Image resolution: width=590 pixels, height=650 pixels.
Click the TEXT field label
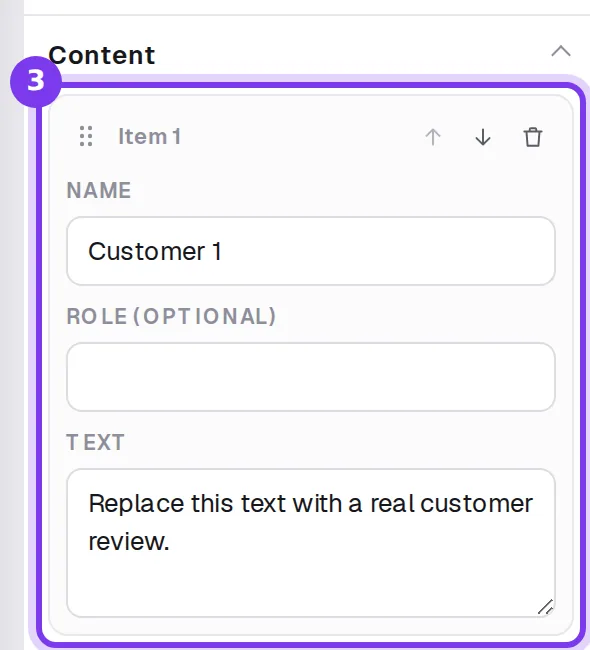[95, 442]
